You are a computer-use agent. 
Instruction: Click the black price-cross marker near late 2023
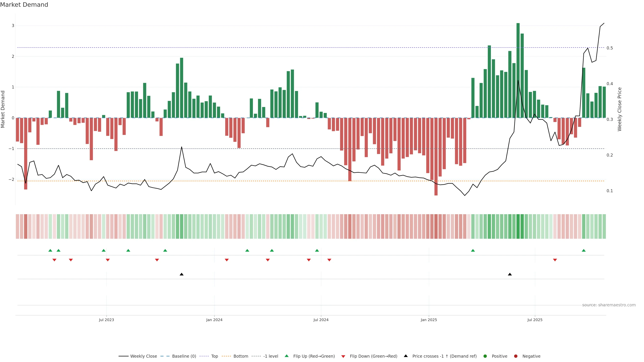(181, 274)
